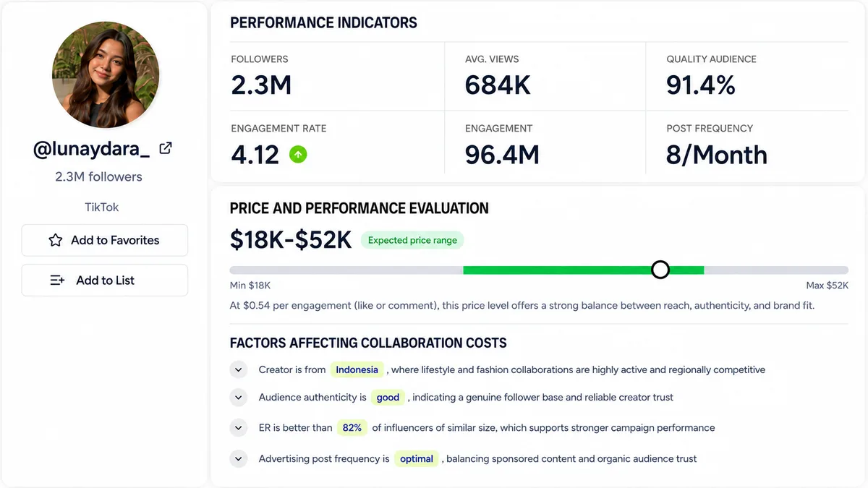Click the Min $18K label
868x488 pixels.
(250, 286)
